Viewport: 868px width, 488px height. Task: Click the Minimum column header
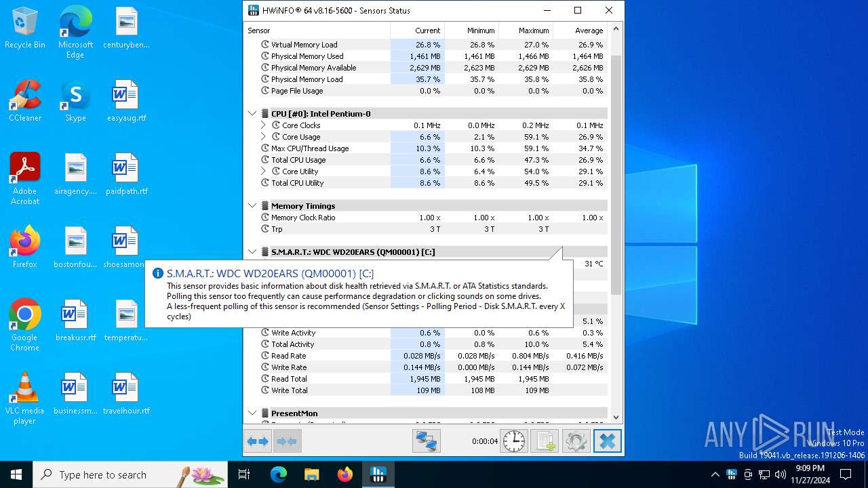coord(471,30)
